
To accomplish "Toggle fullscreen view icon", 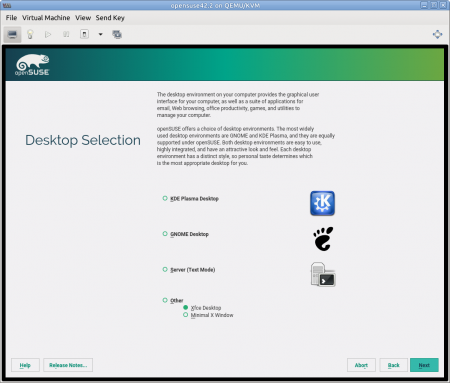I will 437,34.
